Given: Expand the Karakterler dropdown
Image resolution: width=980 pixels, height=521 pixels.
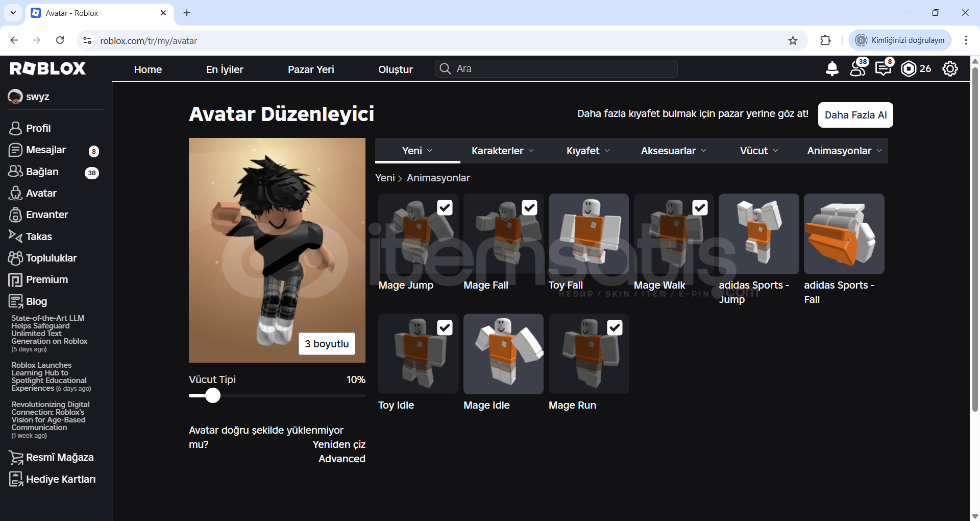Looking at the screenshot, I should coord(503,151).
